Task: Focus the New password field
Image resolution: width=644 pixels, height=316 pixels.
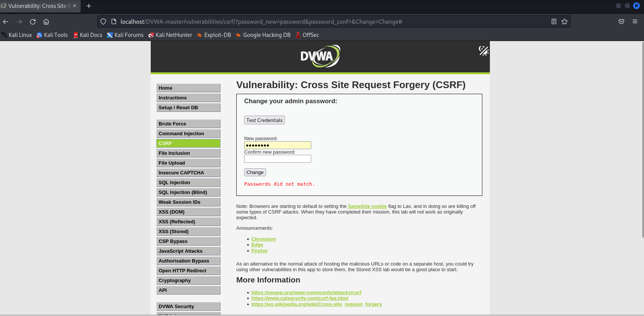Action: tap(278, 145)
